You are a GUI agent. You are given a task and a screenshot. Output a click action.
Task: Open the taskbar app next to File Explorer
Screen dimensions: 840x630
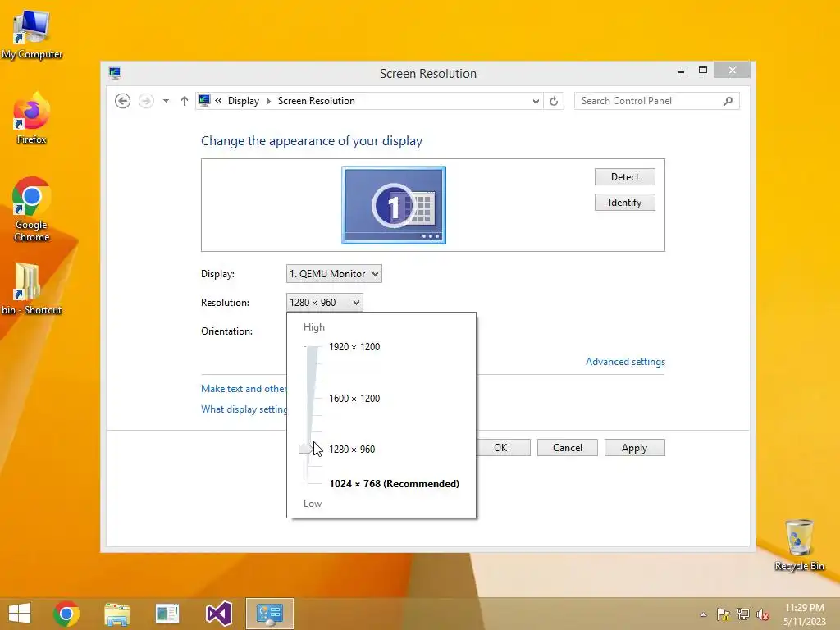[167, 614]
